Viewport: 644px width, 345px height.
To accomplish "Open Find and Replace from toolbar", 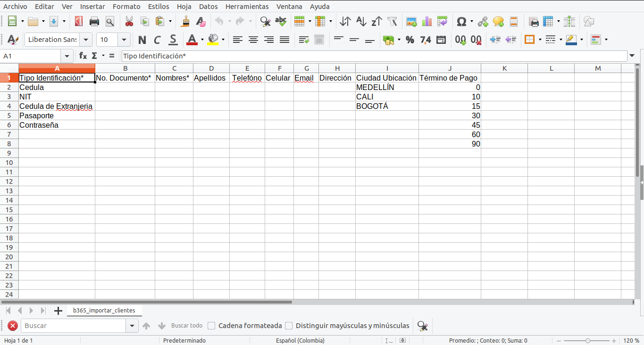I will point(266,21).
